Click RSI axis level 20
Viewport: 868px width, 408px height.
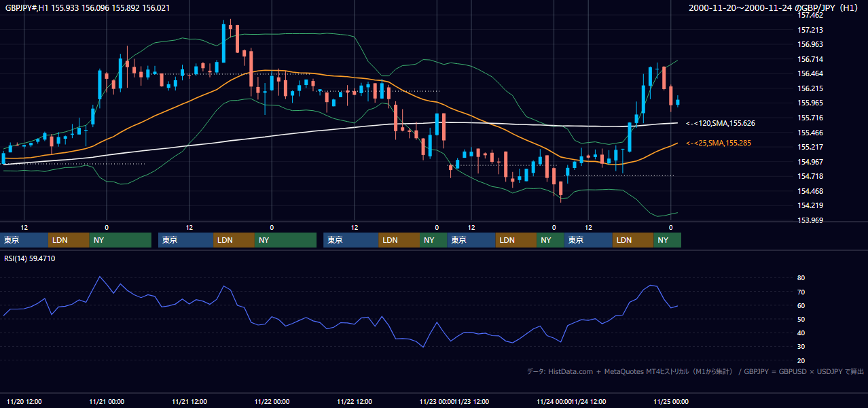pos(801,360)
